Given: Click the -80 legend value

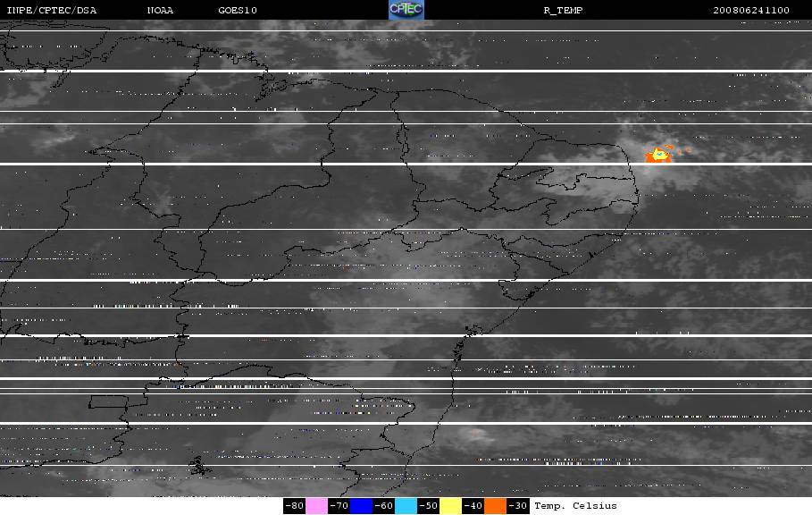Looking at the screenshot, I should coord(294,506).
